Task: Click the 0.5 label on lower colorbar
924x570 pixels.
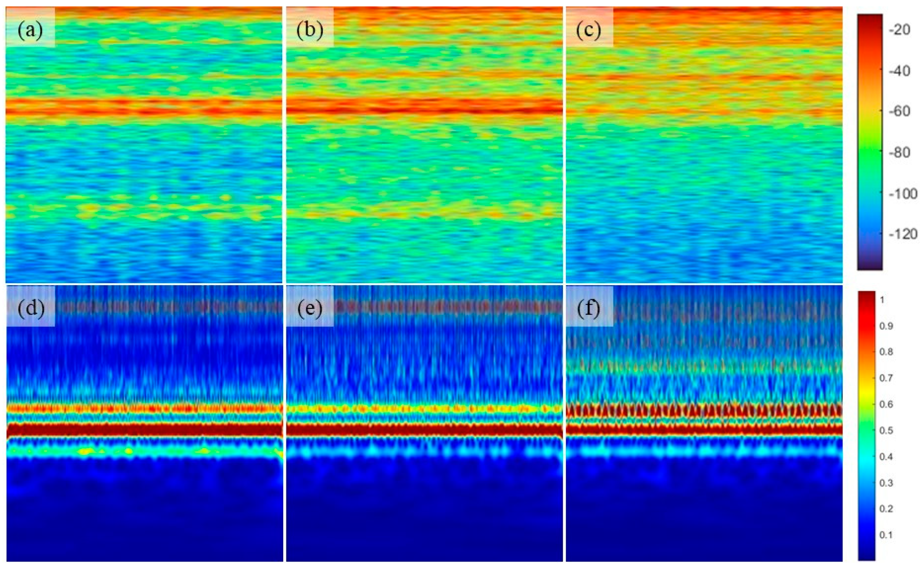Action: pos(886,431)
